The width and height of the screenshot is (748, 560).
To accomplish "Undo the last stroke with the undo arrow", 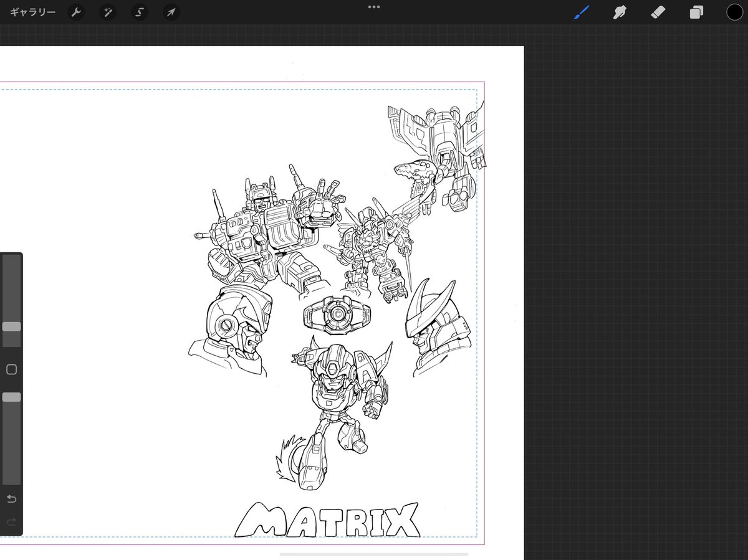I will point(11,499).
